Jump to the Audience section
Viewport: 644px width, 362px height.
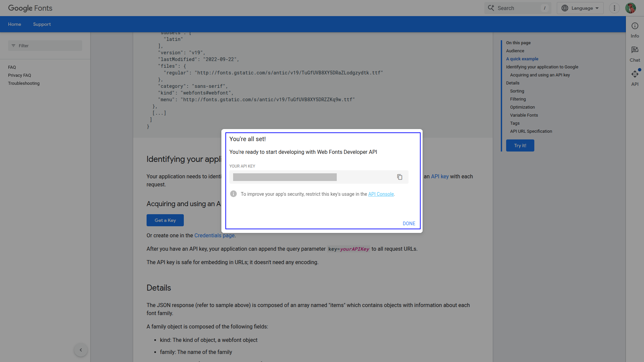coord(515,51)
